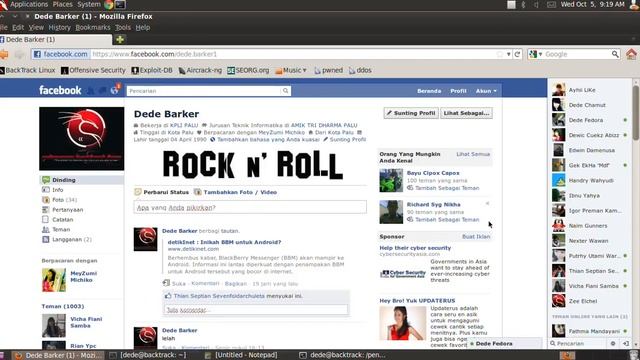
Task: Open Places menu in top panel
Action: click(x=62, y=4)
